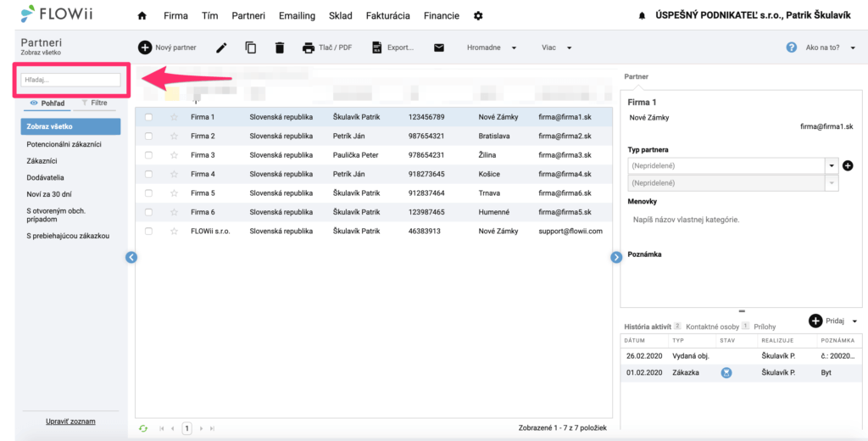The width and height of the screenshot is (868, 441).
Task: Go to the previous page arrow
Action: [173, 428]
